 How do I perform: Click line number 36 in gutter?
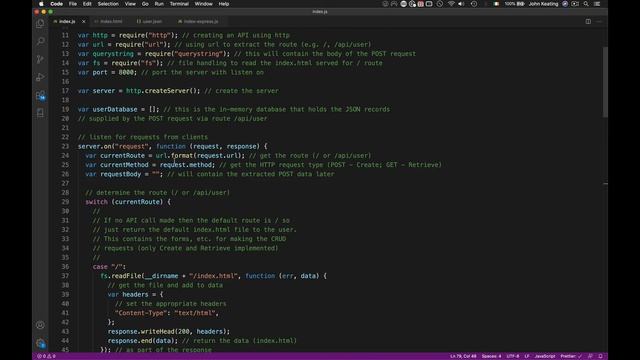[65, 267]
